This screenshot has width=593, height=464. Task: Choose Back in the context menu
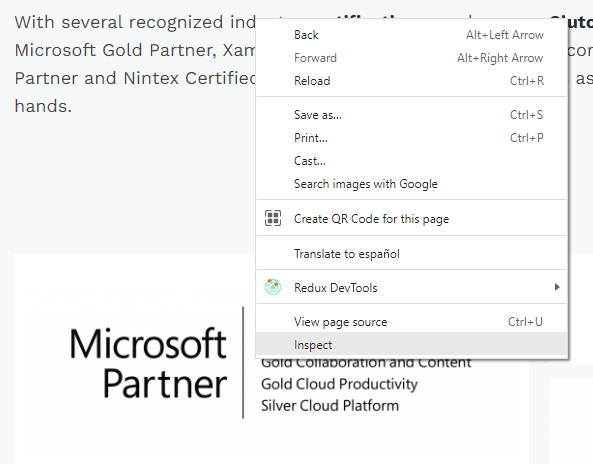click(411, 35)
